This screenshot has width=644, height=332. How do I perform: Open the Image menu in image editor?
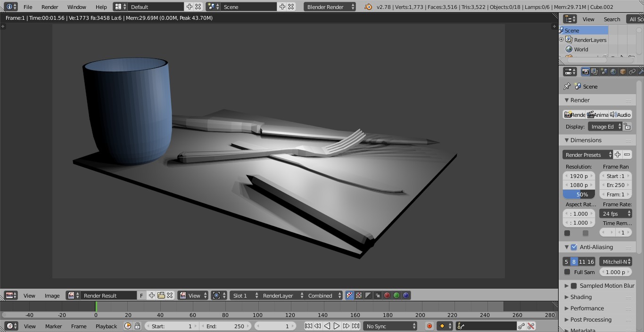point(52,296)
